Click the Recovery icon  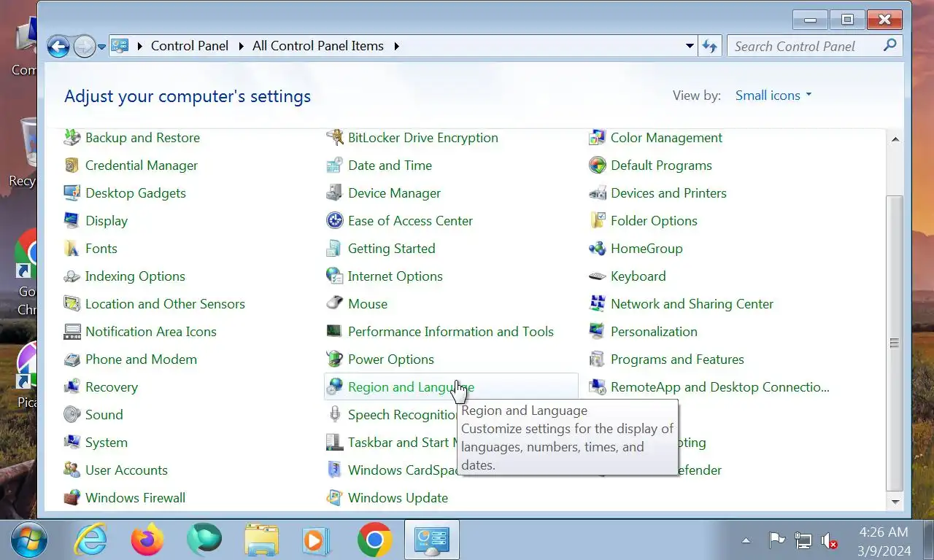click(x=72, y=386)
